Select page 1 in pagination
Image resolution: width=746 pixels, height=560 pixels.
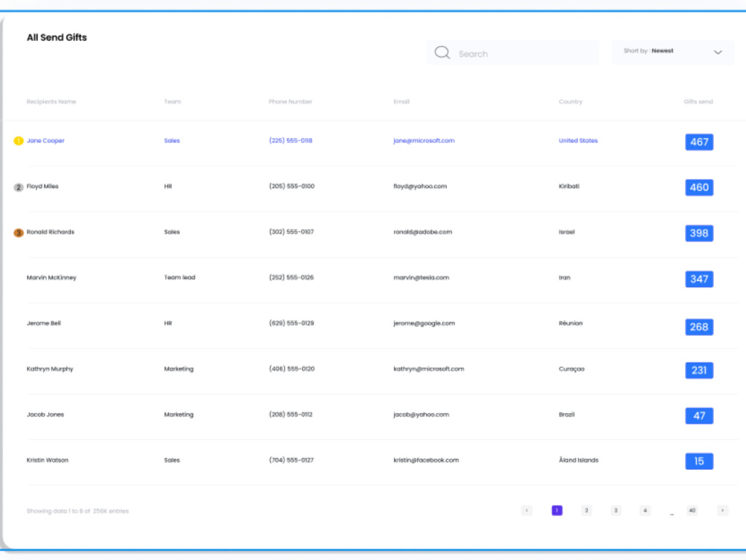(x=557, y=511)
